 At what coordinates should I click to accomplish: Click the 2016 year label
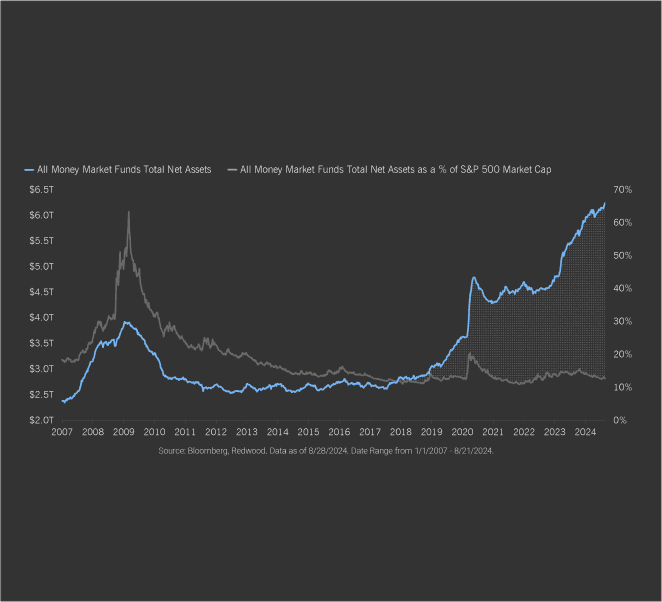pos(339,432)
